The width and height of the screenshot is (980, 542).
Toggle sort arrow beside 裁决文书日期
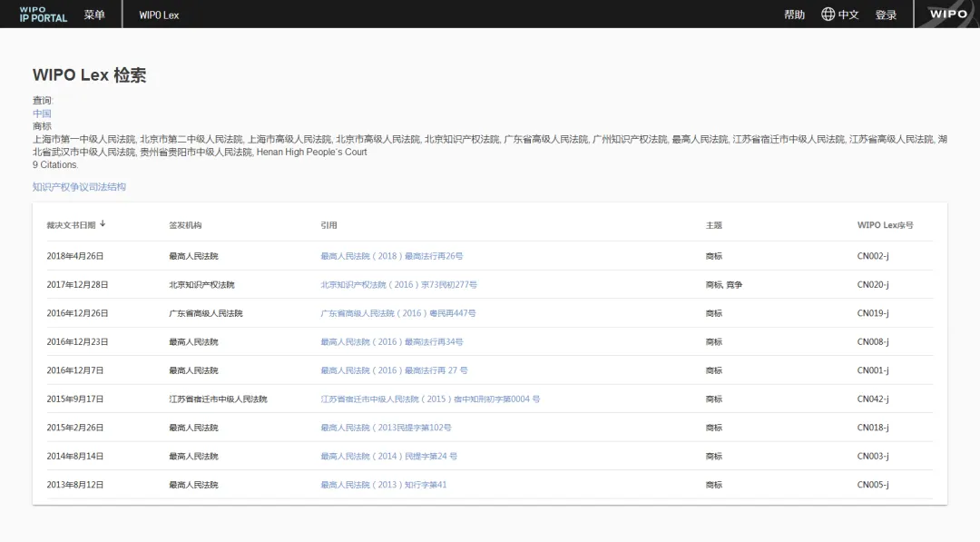(103, 224)
